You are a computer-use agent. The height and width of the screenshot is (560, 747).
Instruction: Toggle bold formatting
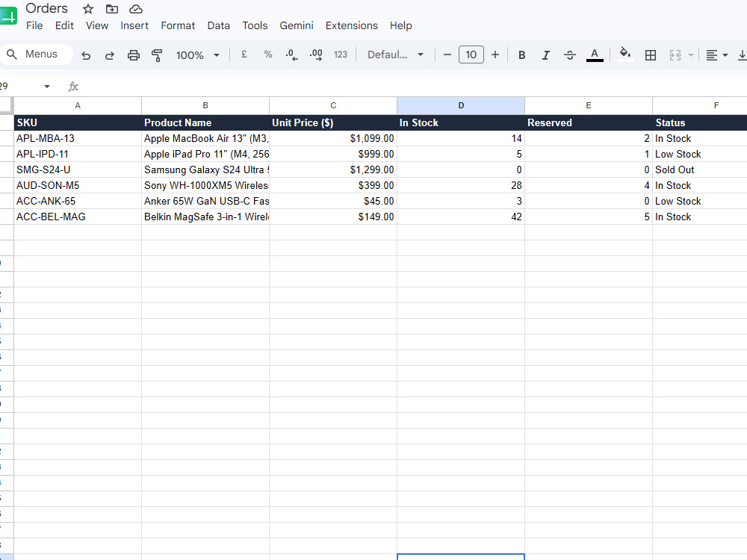[521, 55]
